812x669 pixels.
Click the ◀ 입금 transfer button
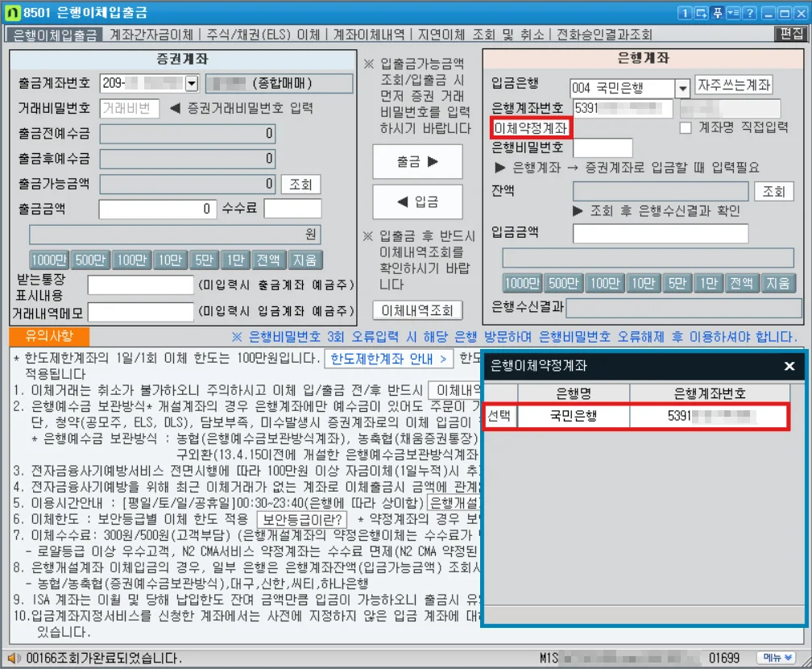(417, 202)
